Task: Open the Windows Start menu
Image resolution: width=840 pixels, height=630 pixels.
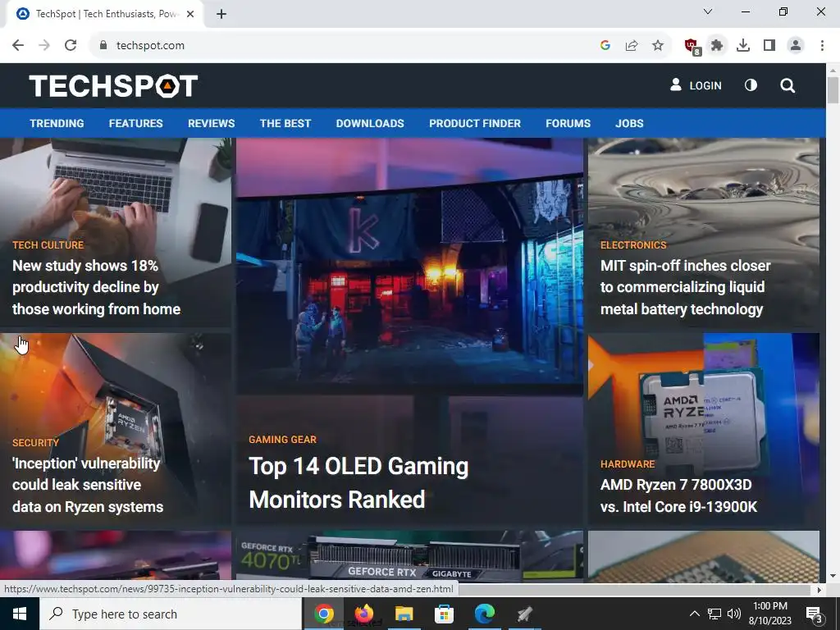Action: click(x=20, y=614)
